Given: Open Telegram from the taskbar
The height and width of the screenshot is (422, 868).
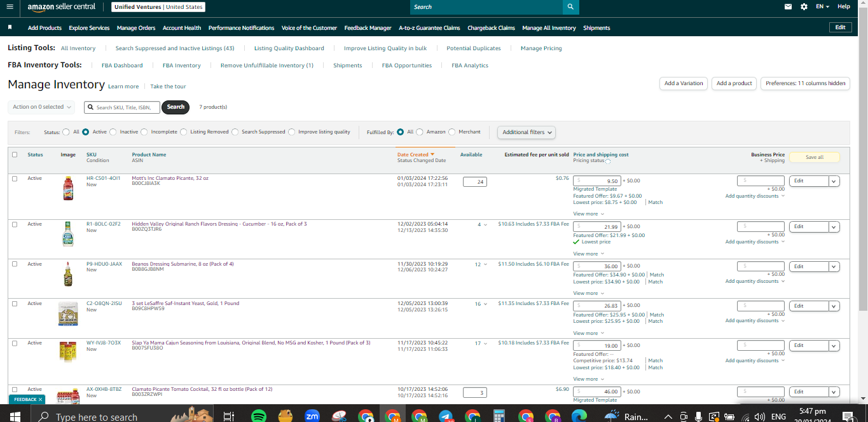Looking at the screenshot, I should pos(446,416).
